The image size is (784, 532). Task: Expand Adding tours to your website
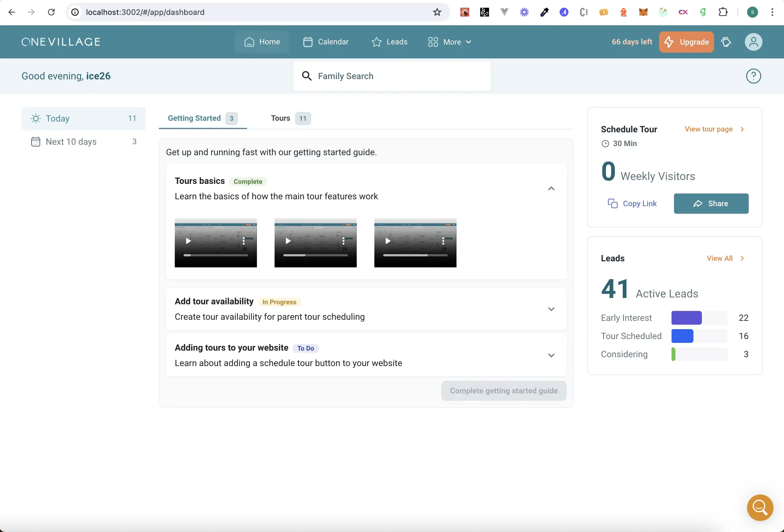click(x=551, y=355)
